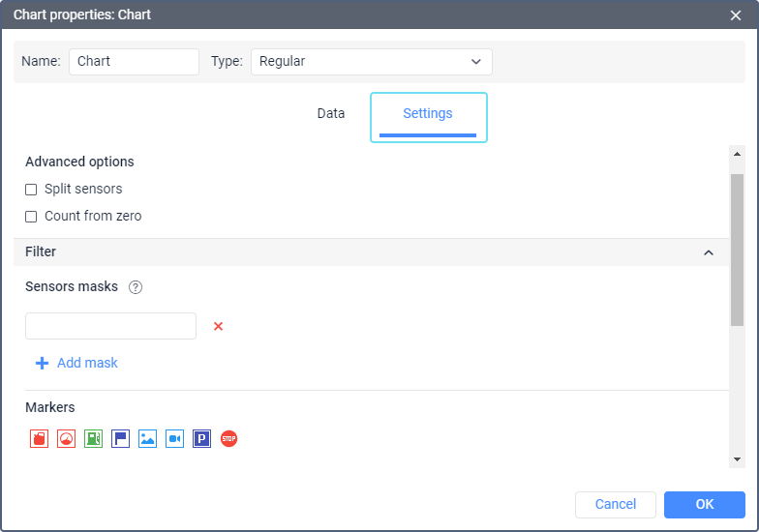Enable the Split sensors checkbox
The image size is (759, 532).
click(x=31, y=190)
